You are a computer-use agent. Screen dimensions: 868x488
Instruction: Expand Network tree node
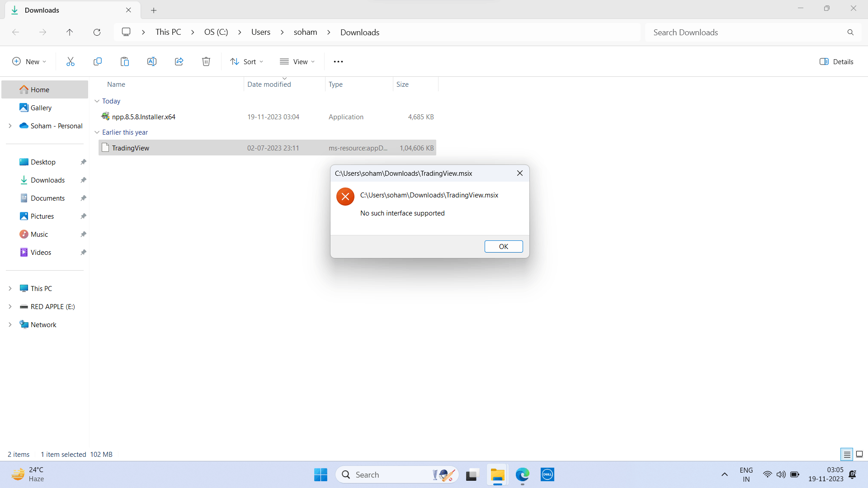coord(10,324)
